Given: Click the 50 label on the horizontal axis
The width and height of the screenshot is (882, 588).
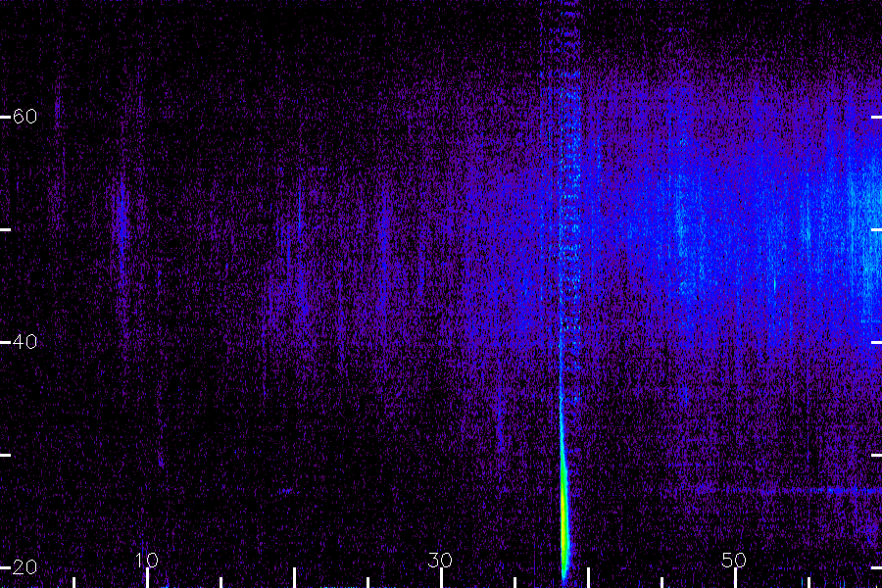Looking at the screenshot, I should point(734,560).
